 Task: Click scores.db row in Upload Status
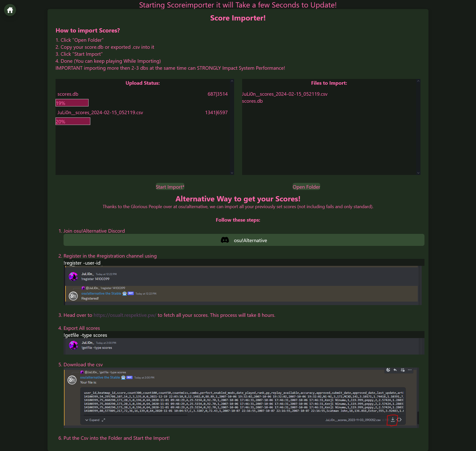(x=143, y=94)
